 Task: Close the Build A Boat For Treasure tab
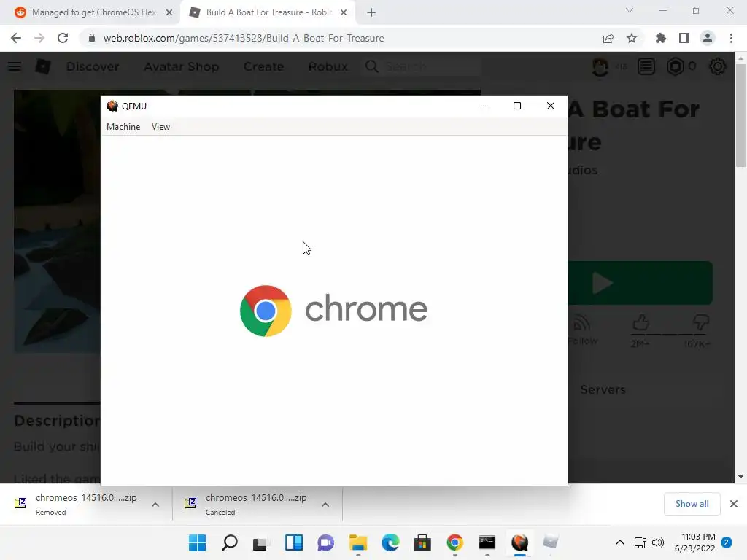[344, 12]
